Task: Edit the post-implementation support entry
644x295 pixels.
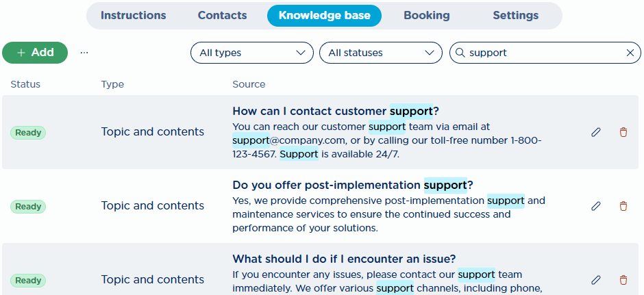Action: (596, 206)
